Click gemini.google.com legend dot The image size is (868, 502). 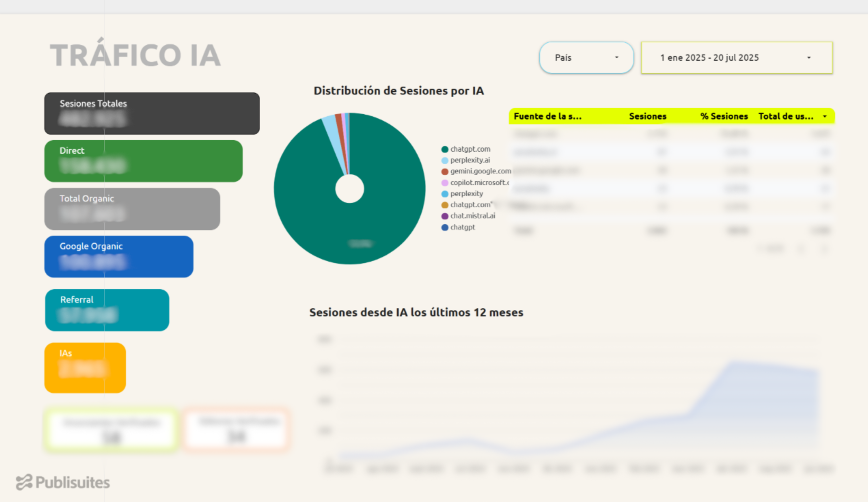click(445, 172)
